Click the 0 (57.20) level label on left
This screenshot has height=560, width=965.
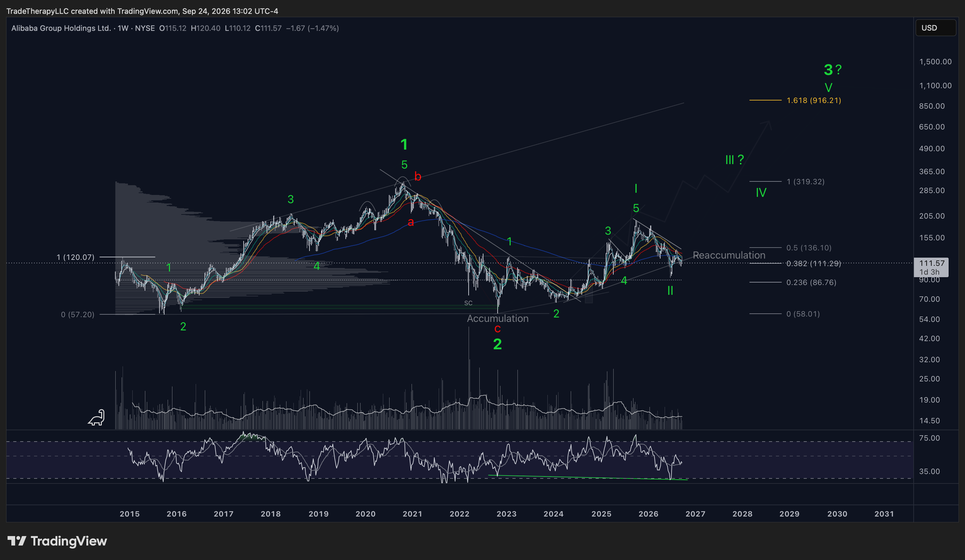[77, 315]
